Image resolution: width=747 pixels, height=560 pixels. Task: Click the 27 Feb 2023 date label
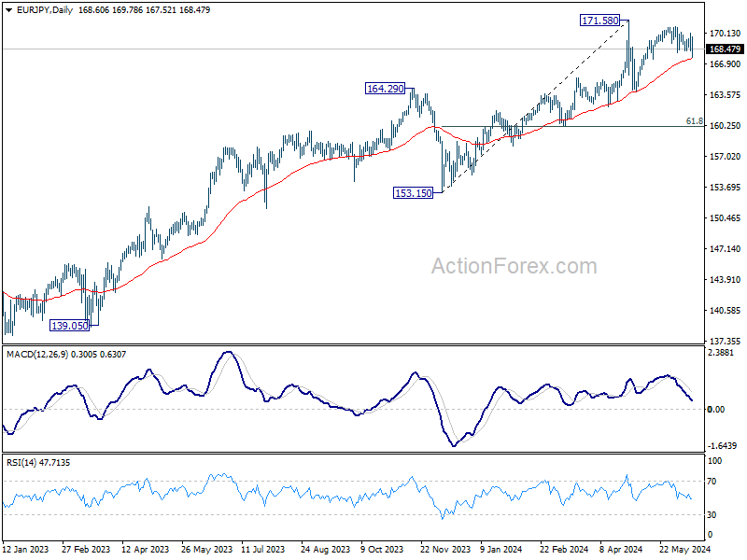tap(86, 550)
